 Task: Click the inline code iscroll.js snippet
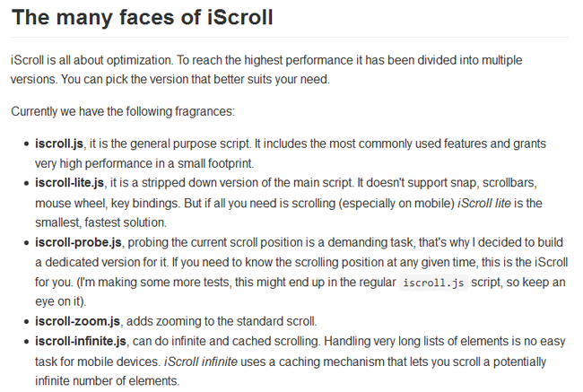(433, 283)
